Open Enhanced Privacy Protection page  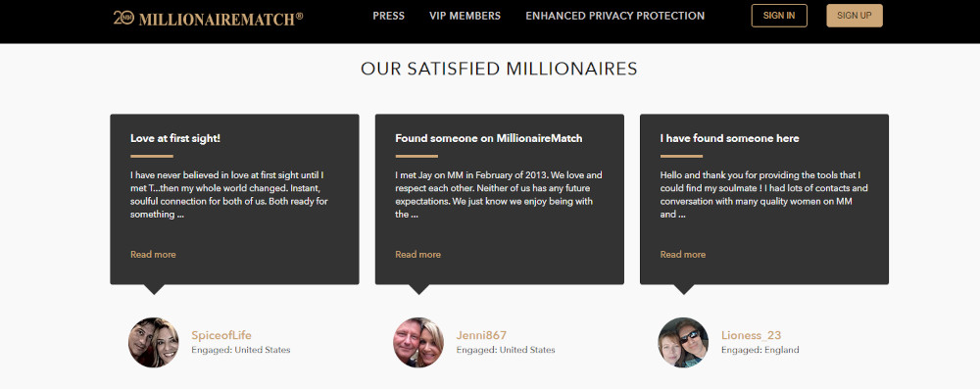click(615, 16)
